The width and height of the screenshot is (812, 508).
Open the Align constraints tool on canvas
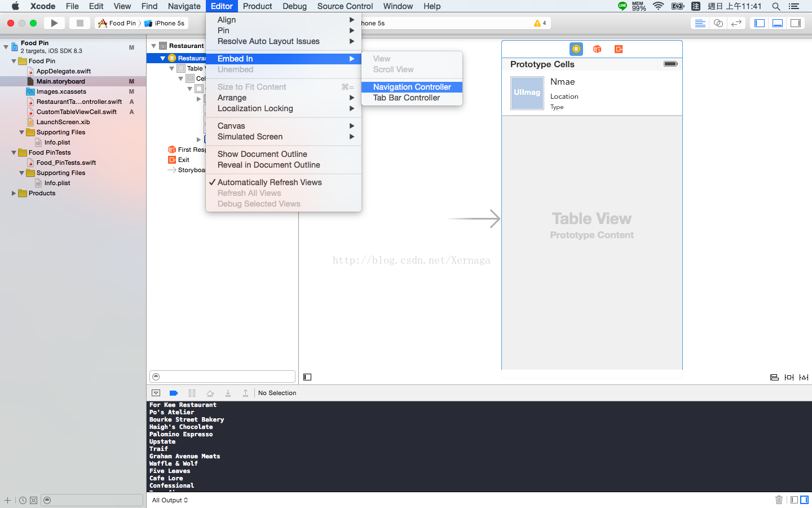point(774,377)
